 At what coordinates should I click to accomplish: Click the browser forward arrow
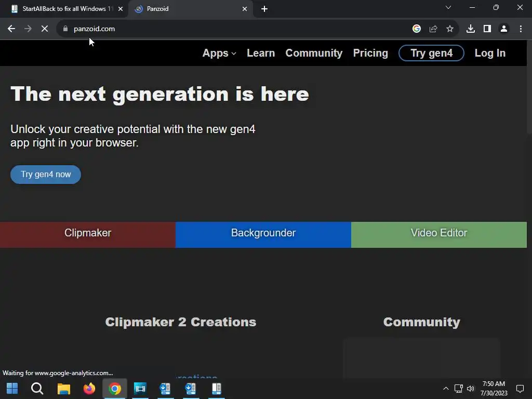tap(28, 29)
